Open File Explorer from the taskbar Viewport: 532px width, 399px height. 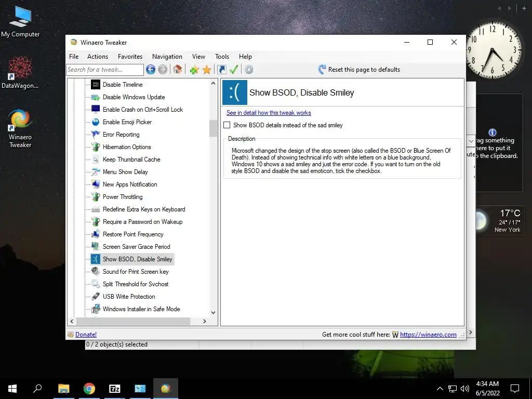point(64,389)
